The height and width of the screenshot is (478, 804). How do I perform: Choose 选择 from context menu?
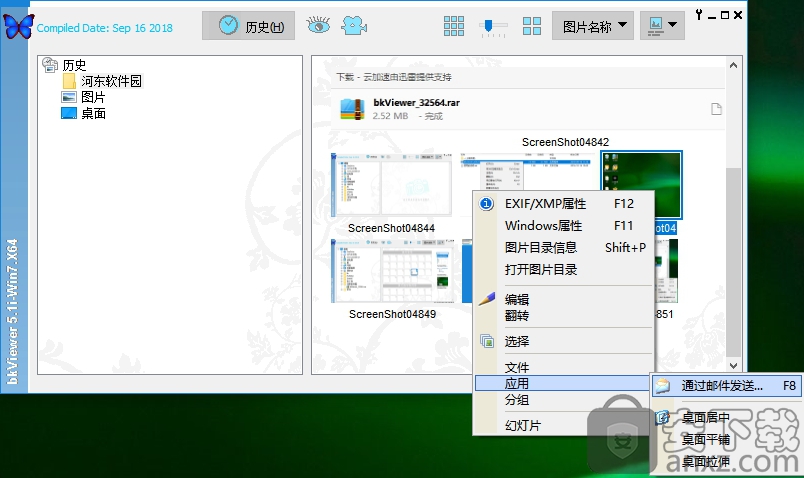(x=563, y=341)
